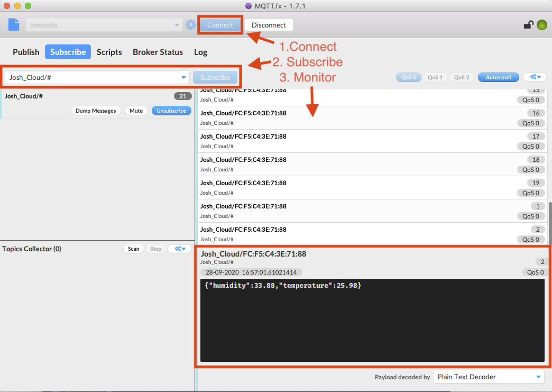Open the gears menu beside Autoscroll
The image size is (552, 392).
pos(535,77)
